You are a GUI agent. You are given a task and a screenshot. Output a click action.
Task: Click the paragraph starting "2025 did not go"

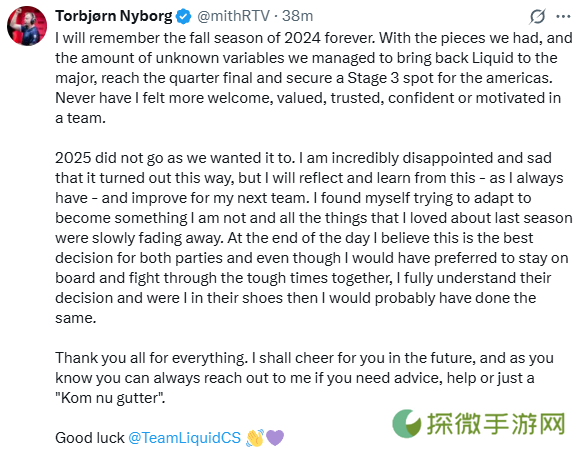click(x=314, y=238)
